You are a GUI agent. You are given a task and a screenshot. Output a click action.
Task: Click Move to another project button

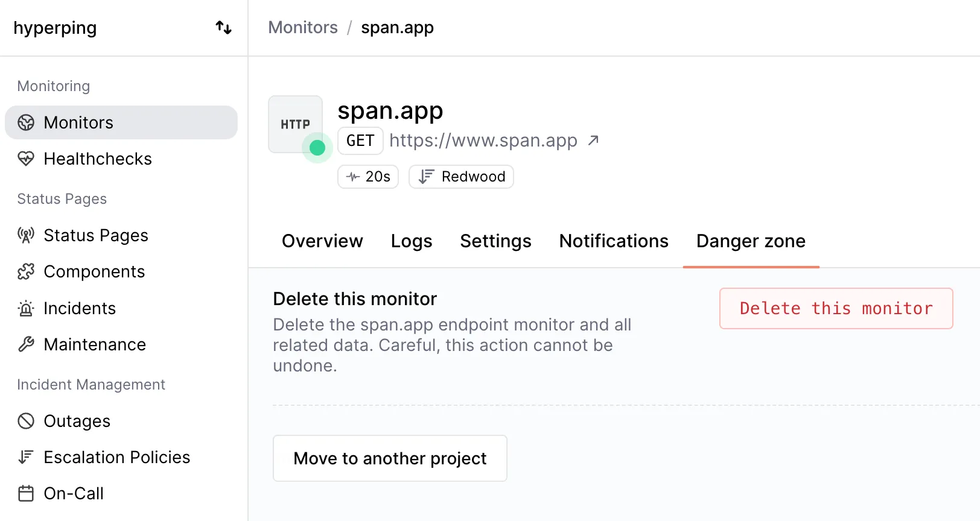[x=390, y=458]
